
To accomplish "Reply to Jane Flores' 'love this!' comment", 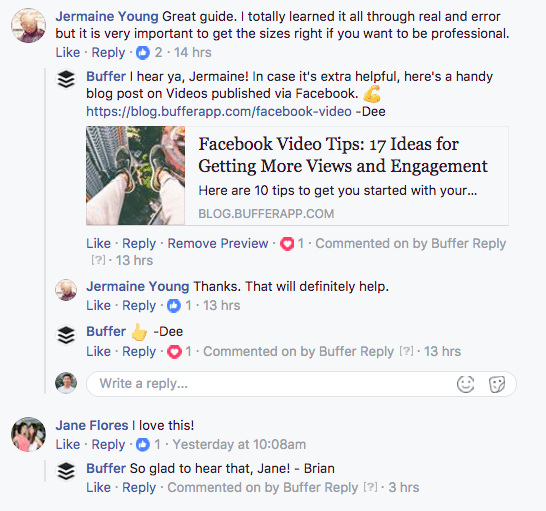I will tap(108, 444).
